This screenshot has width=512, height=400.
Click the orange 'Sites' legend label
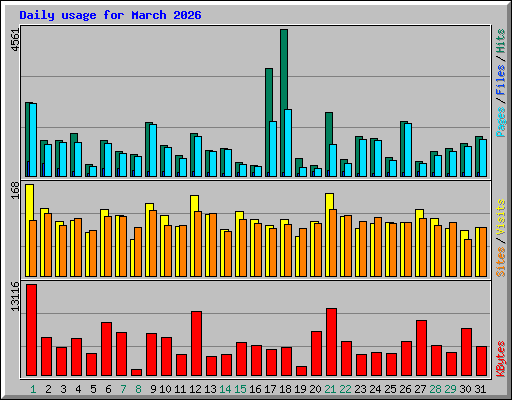pyautogui.click(x=500, y=262)
